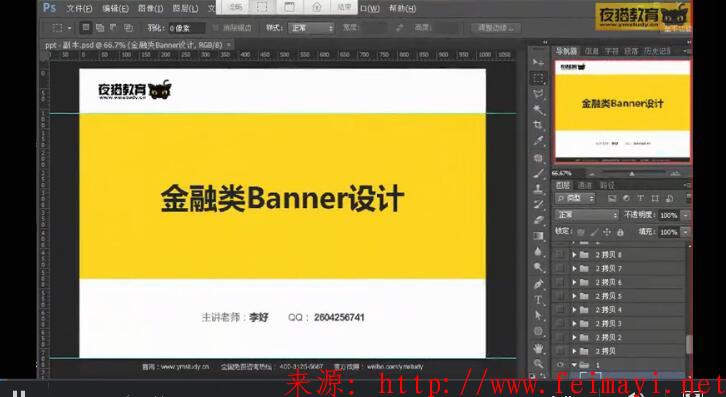The image size is (726, 397).
Task: Hide layer group 1 with eye icon
Action: tap(560, 365)
